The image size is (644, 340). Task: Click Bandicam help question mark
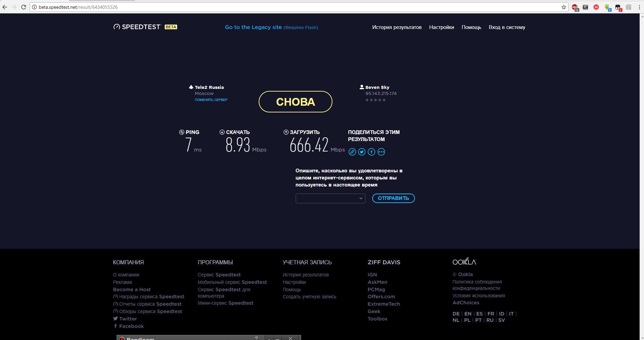point(256,338)
